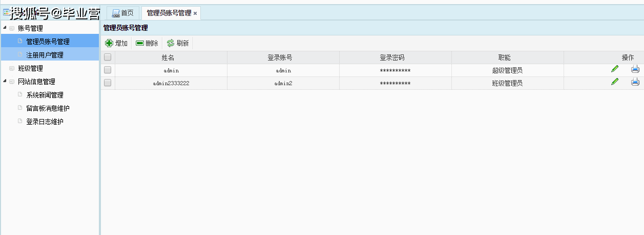Click the 增加 button label
Viewport: 644px width, 235px height.
click(121, 44)
